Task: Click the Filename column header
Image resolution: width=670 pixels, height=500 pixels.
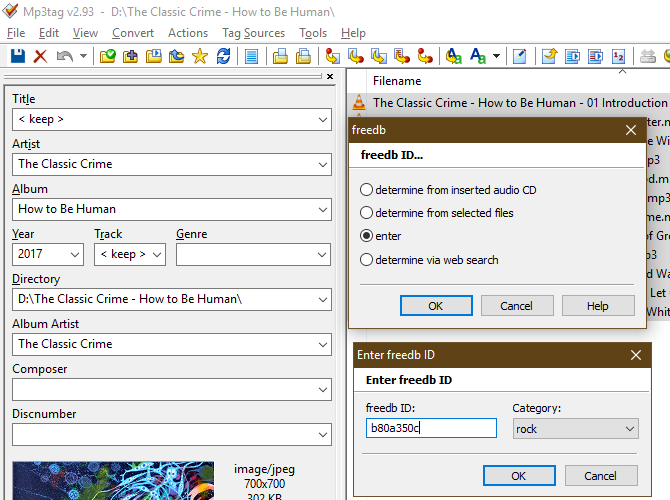Action: click(397, 81)
